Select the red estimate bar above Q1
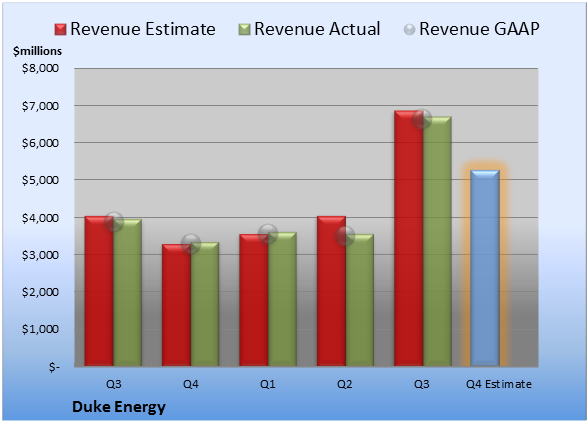Viewport: 588px width, 422px height. point(254,300)
